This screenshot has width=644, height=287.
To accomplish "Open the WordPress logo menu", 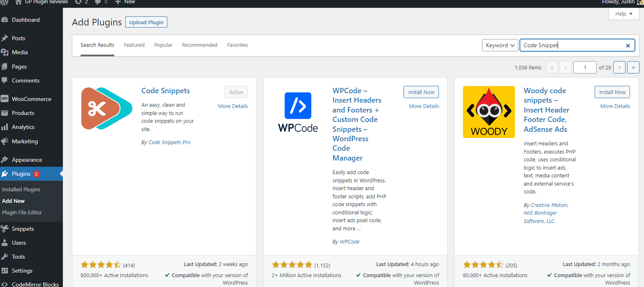I will pyautogui.click(x=5, y=2).
